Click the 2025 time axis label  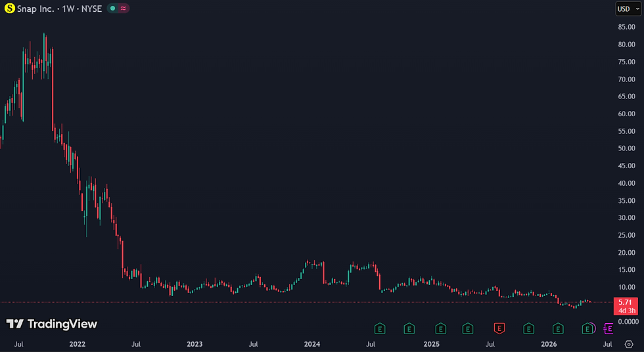(431, 344)
